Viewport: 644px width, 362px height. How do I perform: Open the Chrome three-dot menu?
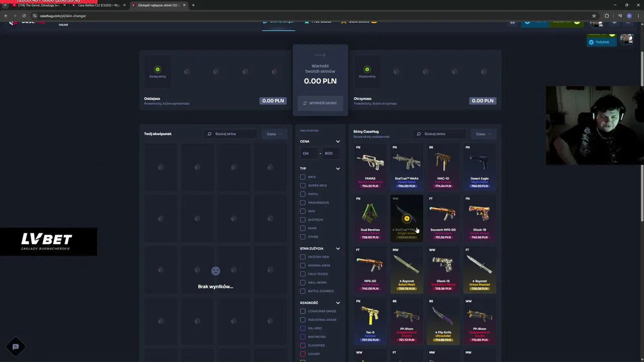click(638, 16)
